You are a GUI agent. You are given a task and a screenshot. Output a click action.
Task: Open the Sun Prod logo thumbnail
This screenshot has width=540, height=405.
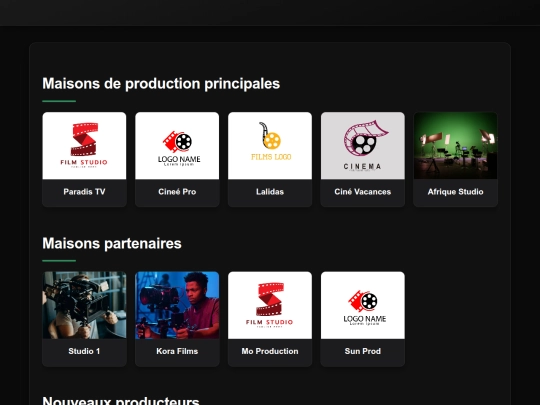[363, 305]
